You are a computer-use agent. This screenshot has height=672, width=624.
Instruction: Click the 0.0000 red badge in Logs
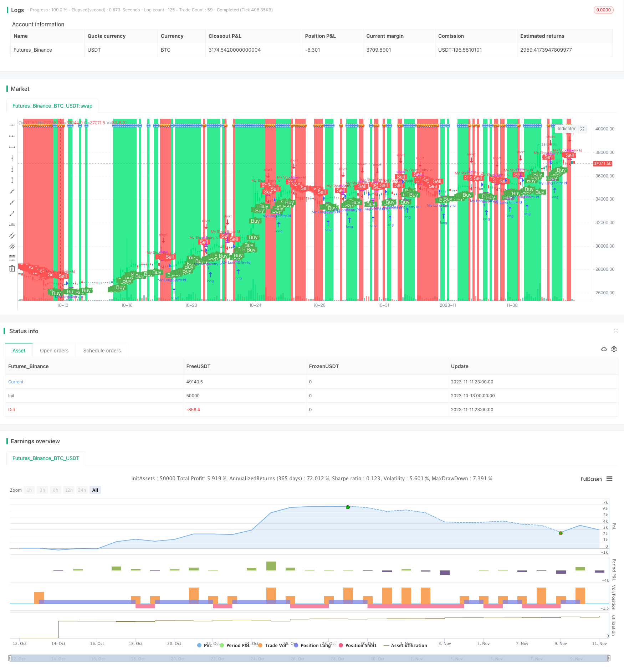click(x=603, y=10)
